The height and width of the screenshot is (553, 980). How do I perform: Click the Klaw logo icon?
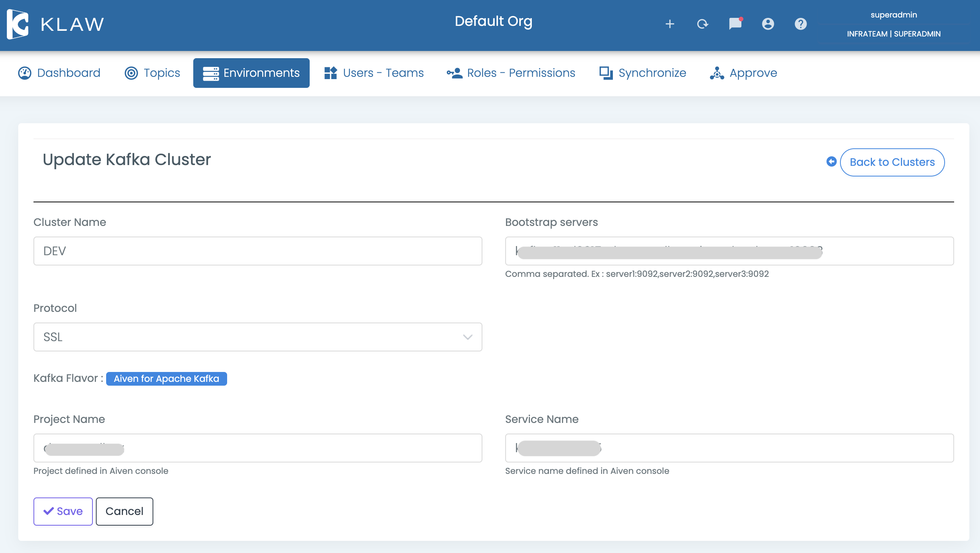pos(18,24)
